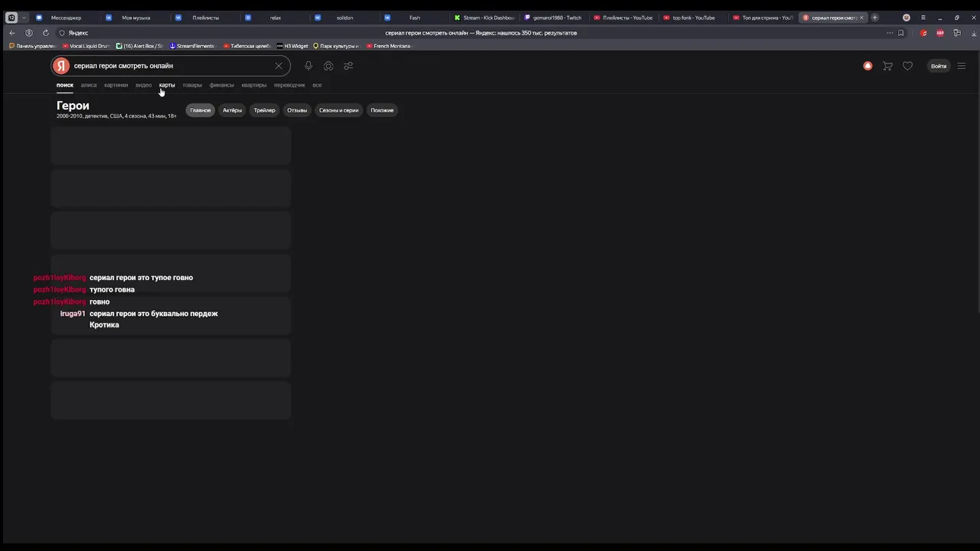Select the Трейлер chip

(x=264, y=110)
